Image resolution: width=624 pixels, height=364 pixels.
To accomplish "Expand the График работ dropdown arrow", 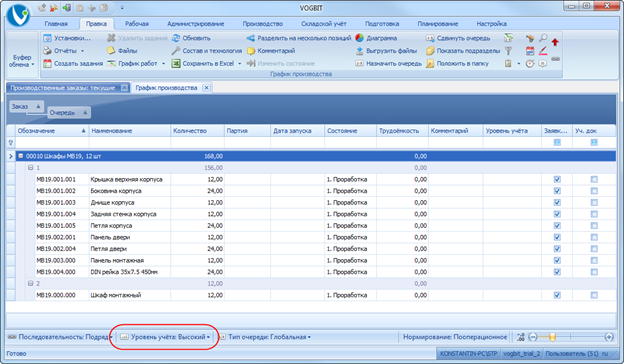I will (163, 64).
